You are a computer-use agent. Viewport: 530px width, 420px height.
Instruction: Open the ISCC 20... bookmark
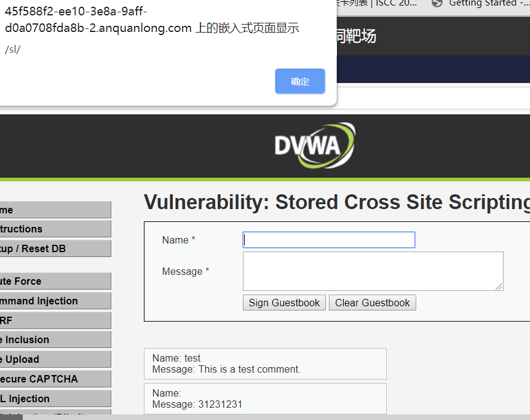pyautogui.click(x=377, y=3)
